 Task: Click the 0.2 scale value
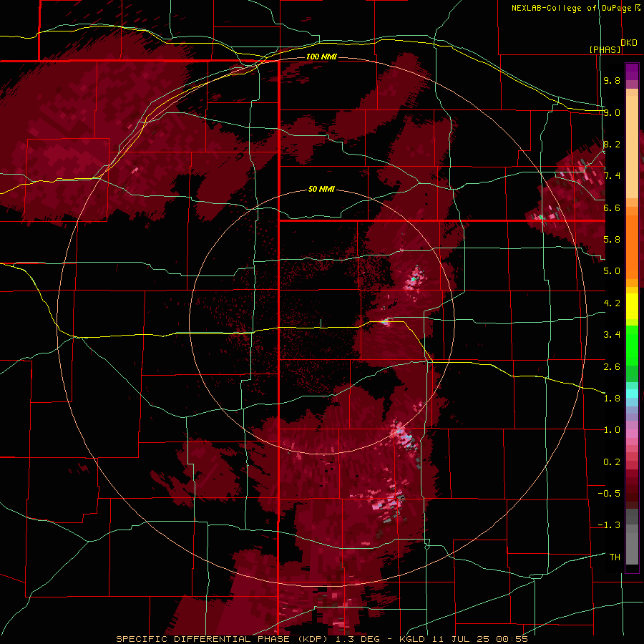pyautogui.click(x=612, y=462)
